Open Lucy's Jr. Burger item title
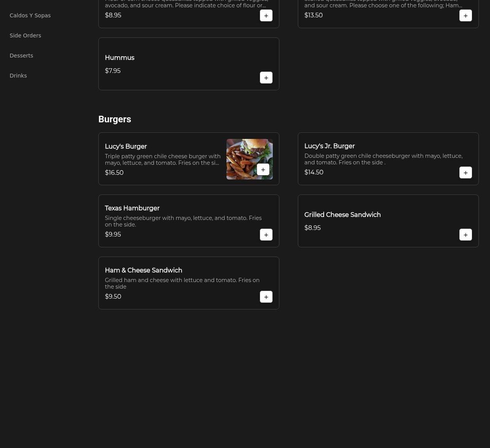This screenshot has width=490, height=448. pyautogui.click(x=329, y=146)
